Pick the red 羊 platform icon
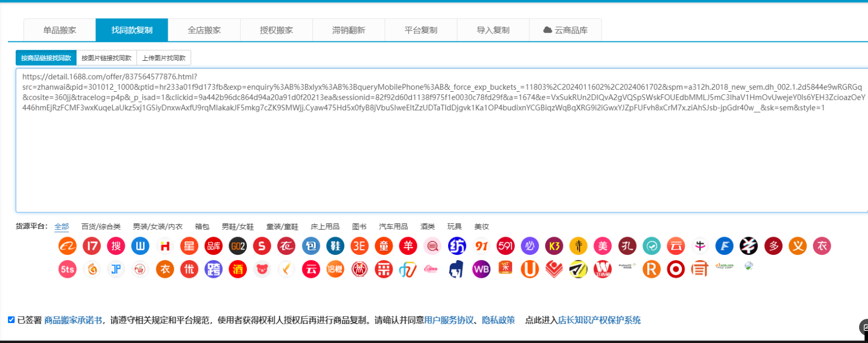This screenshot has width=868, height=343. coord(408,246)
